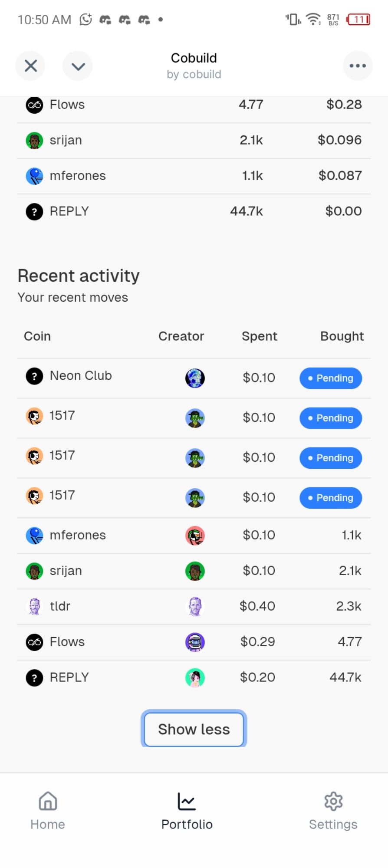Tap the battery indicator in status bar
This screenshot has width=388, height=868.
pyautogui.click(x=358, y=20)
